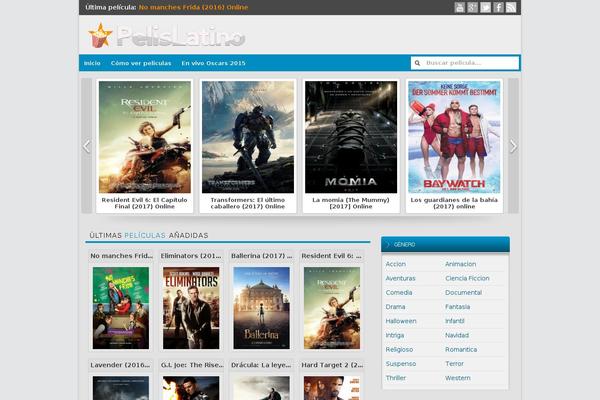The height and width of the screenshot is (400, 600).
Task: Open Cómo ver películas menu item
Action: click(141, 63)
